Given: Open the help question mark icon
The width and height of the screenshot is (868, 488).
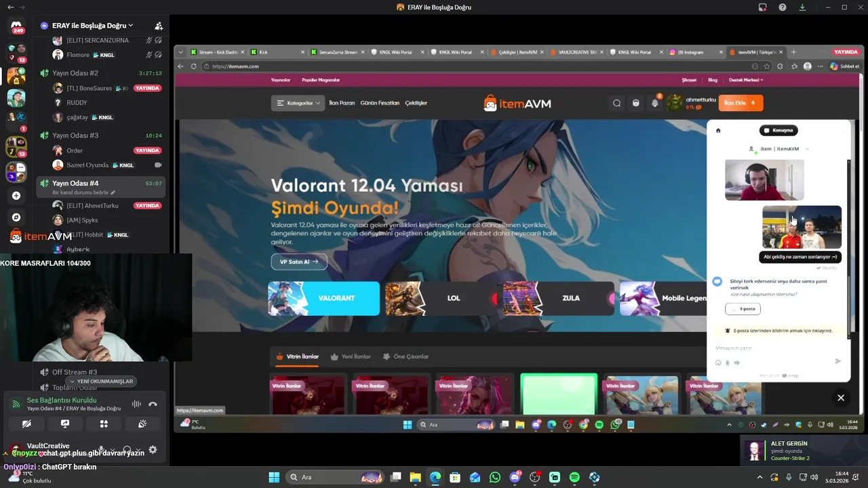Looking at the screenshot, I should pyautogui.click(x=783, y=7).
